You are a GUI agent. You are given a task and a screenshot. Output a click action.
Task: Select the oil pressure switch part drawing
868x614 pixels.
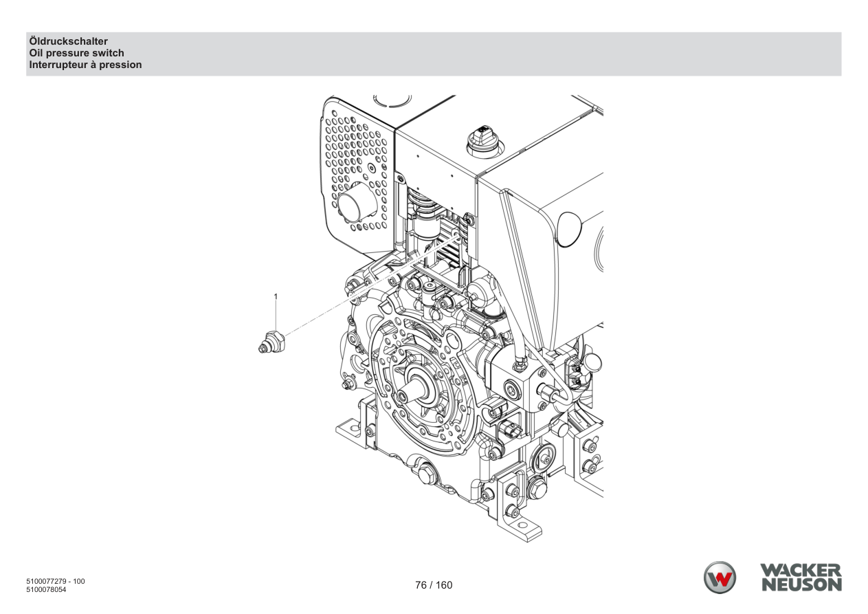(270, 342)
